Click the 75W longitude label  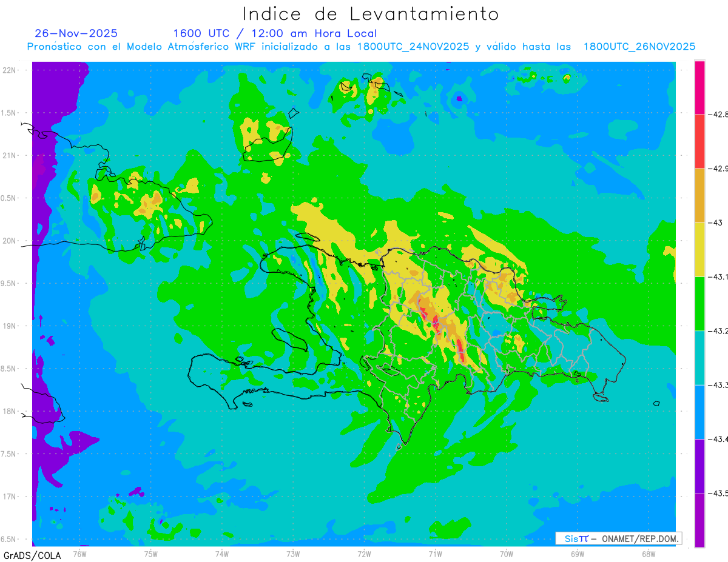pyautogui.click(x=151, y=554)
